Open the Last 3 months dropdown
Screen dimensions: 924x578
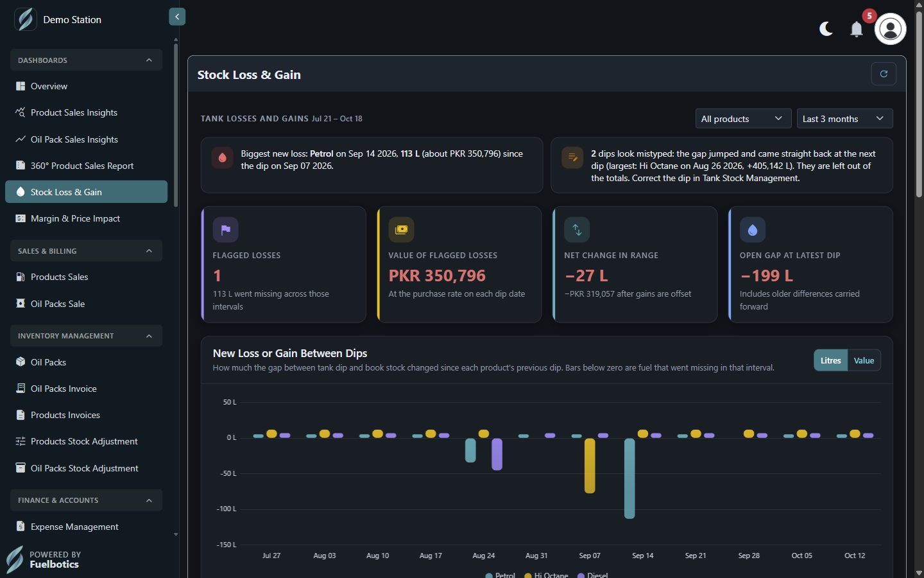844,119
